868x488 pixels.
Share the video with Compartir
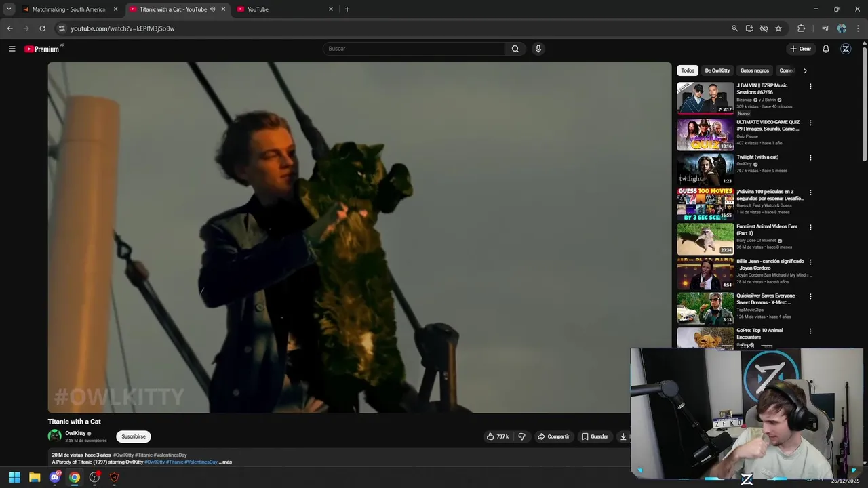tap(553, 436)
